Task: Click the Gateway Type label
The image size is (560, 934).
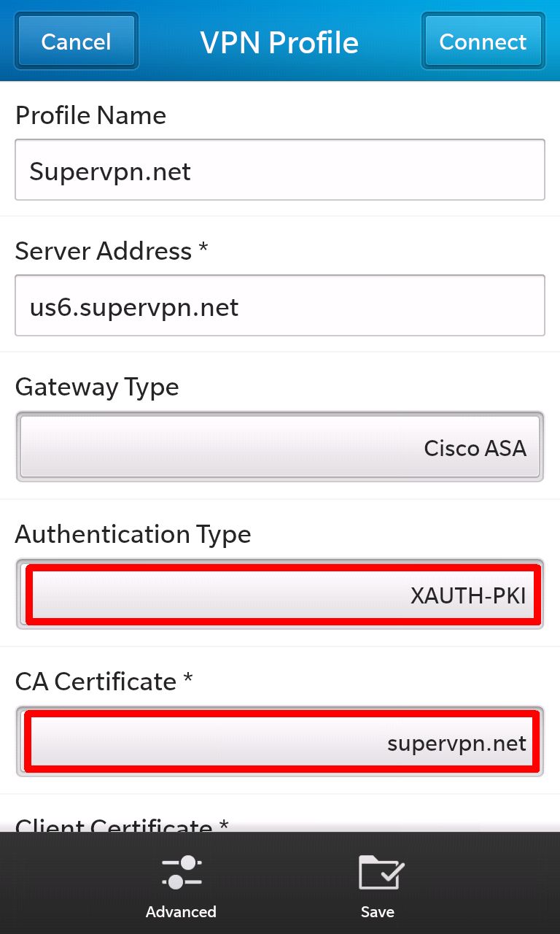Action: pyautogui.click(x=97, y=387)
